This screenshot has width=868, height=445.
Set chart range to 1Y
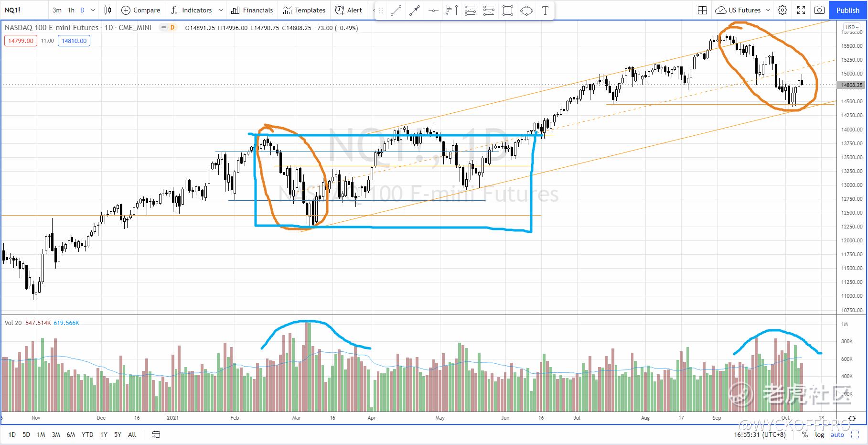point(104,434)
